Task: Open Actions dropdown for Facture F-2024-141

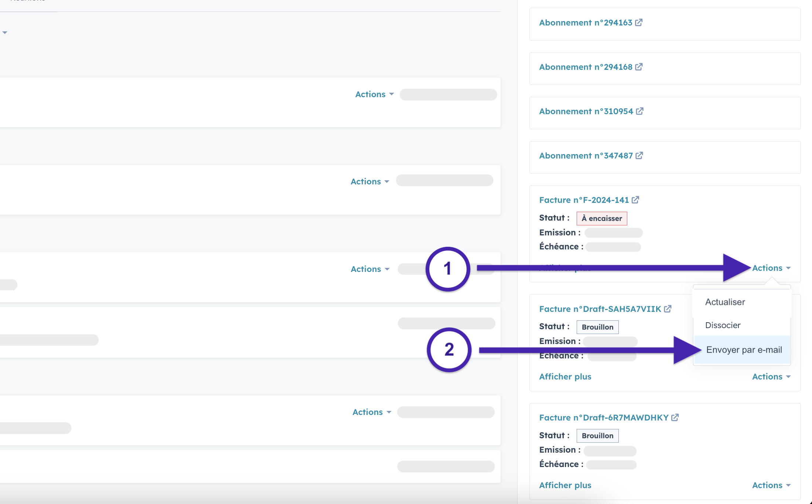Action: (x=771, y=268)
